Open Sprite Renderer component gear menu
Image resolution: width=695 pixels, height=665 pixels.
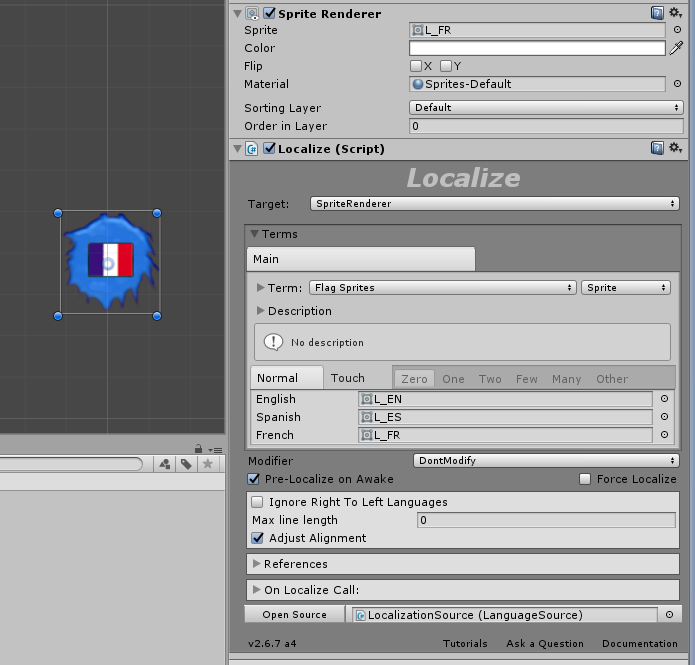(675, 13)
